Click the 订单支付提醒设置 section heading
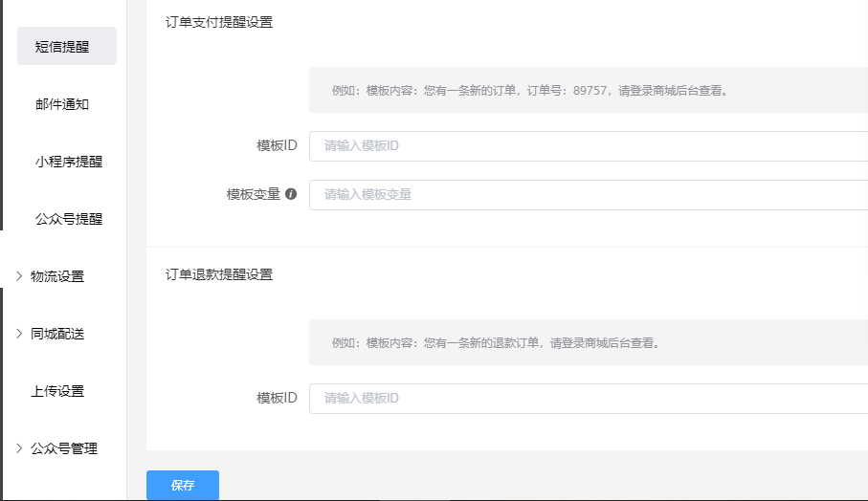This screenshot has height=501, width=868. [x=219, y=22]
